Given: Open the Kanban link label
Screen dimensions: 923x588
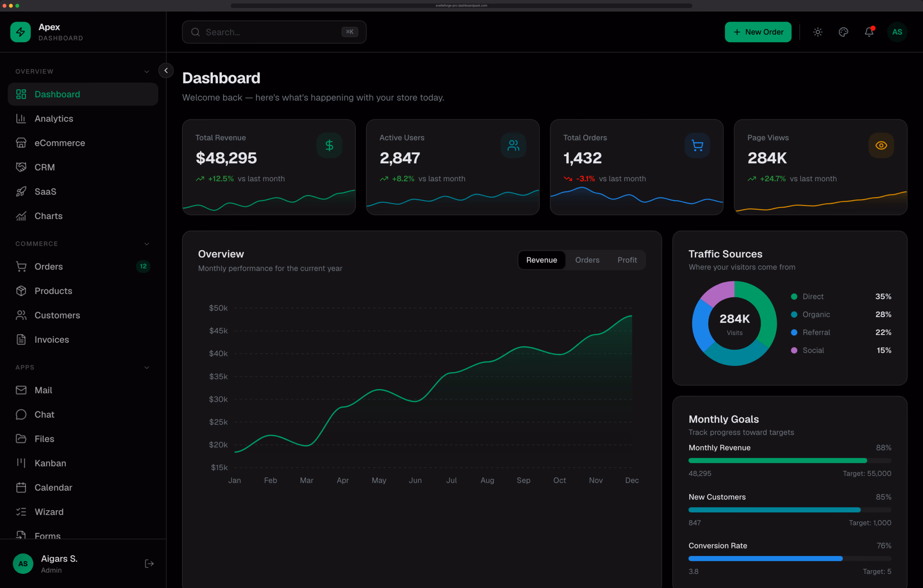Looking at the screenshot, I should click(x=50, y=463).
